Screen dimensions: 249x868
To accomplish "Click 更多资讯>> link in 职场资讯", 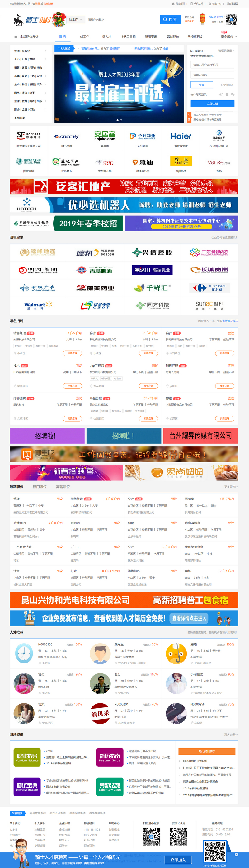I will pos(231,735).
